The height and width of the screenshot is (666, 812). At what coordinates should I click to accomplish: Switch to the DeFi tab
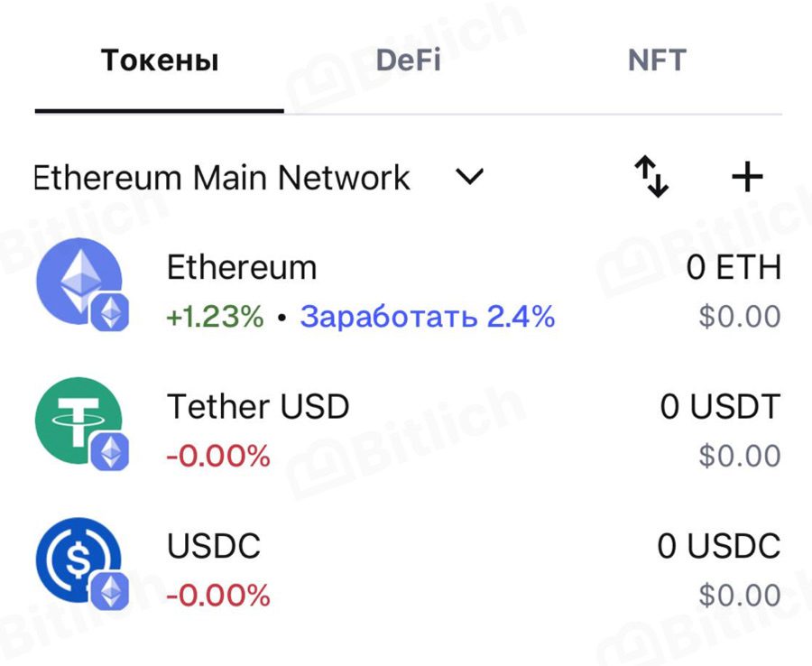408,60
